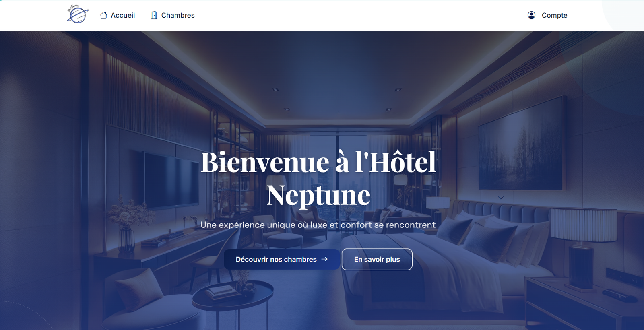Click the Bienvenue à l'Hôtel heading line
Screen dimensions: 644x330
(x=318, y=162)
